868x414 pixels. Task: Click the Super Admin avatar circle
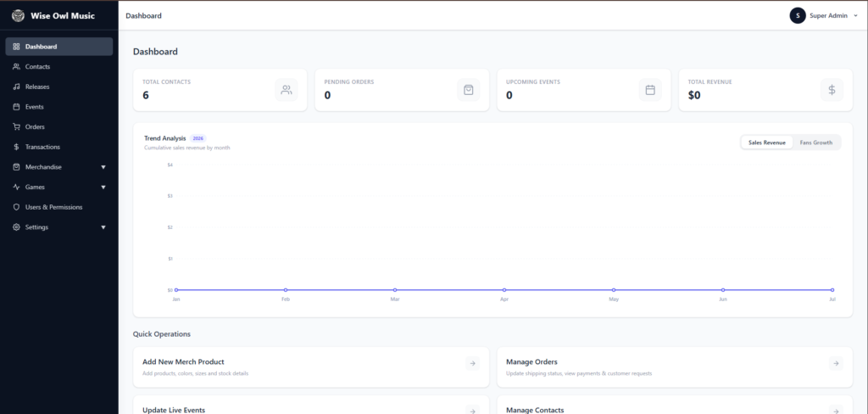coord(798,15)
